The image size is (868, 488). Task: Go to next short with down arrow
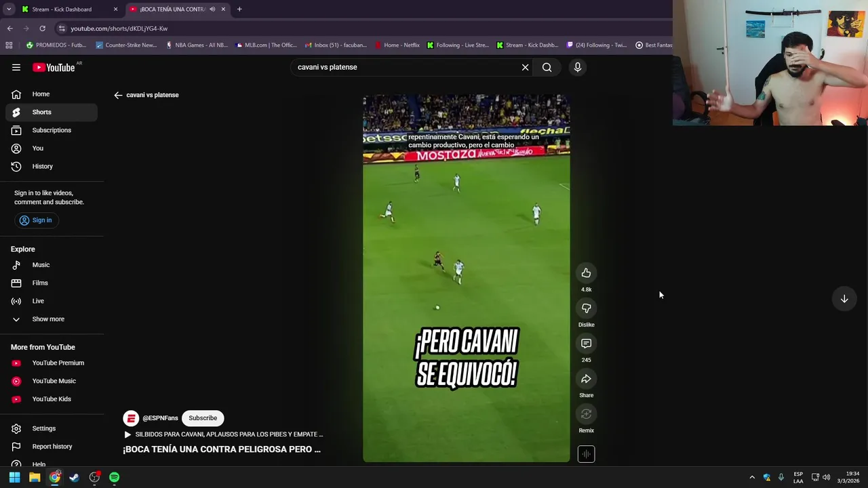[844, 299]
